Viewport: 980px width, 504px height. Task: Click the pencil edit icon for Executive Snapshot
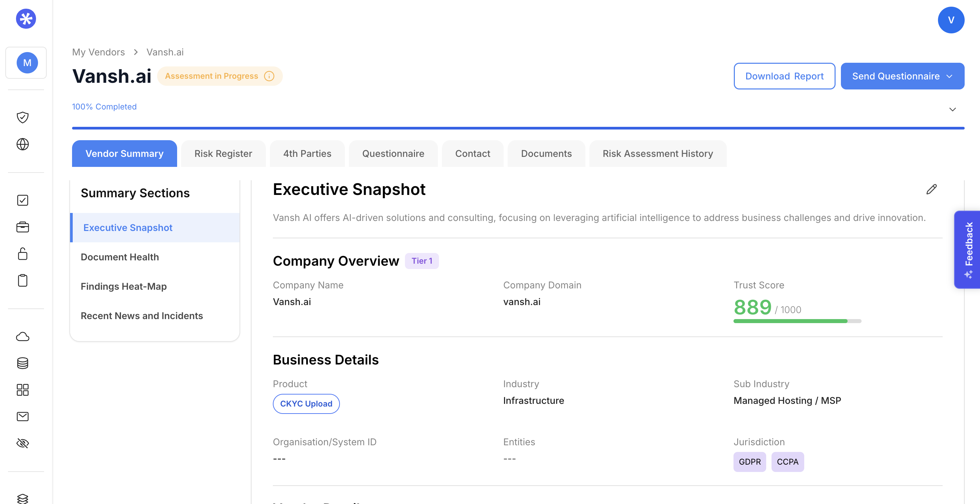coord(931,189)
